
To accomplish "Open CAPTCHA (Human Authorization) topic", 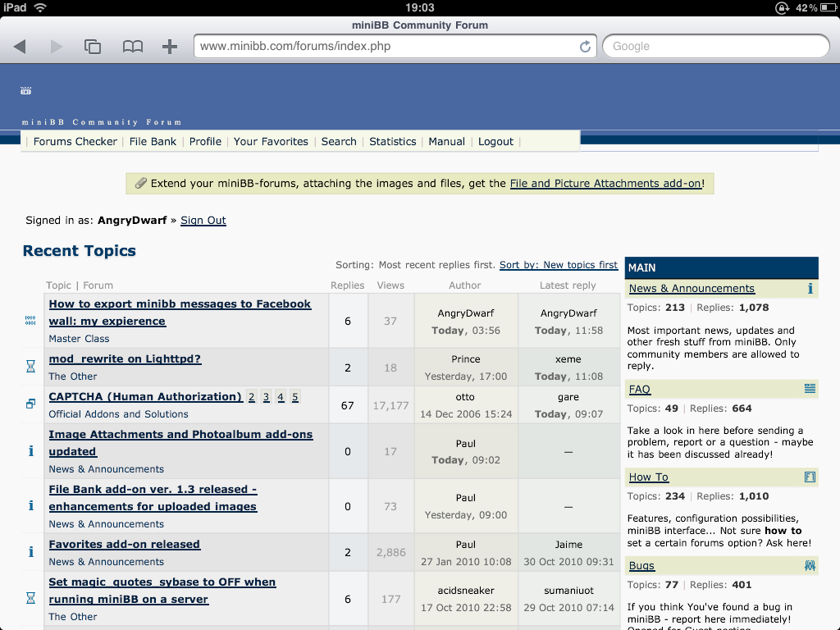I will (146, 396).
